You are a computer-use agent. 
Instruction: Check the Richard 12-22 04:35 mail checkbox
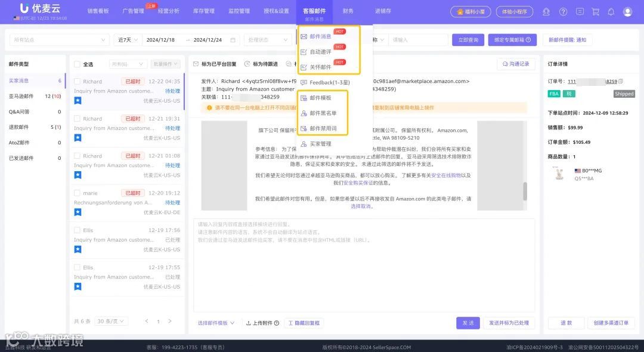pos(77,81)
